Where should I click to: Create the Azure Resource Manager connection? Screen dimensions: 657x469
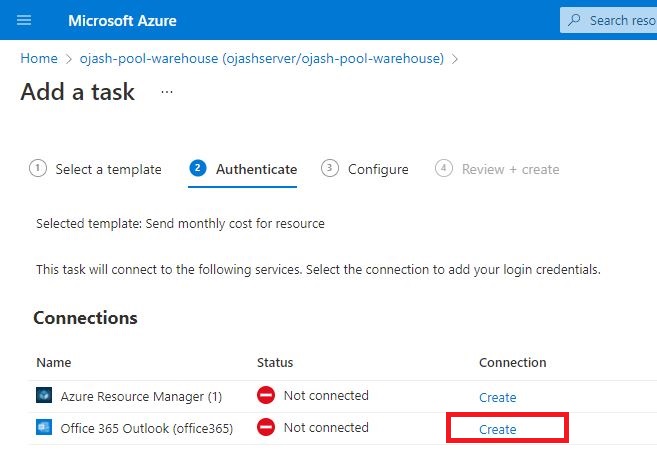coord(497,397)
